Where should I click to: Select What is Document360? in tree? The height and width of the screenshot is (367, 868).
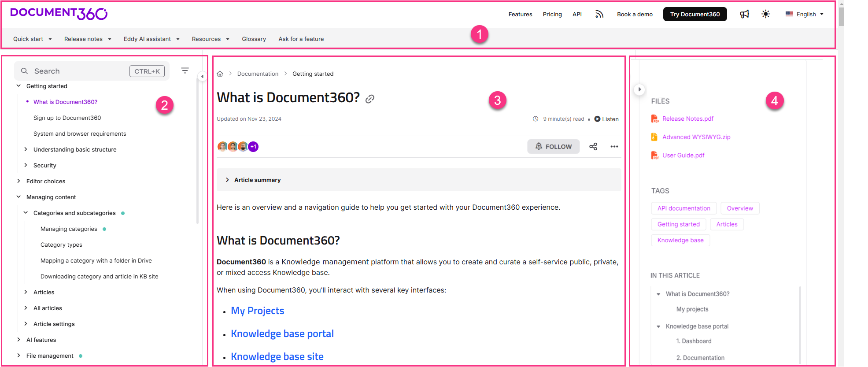pyautogui.click(x=65, y=102)
